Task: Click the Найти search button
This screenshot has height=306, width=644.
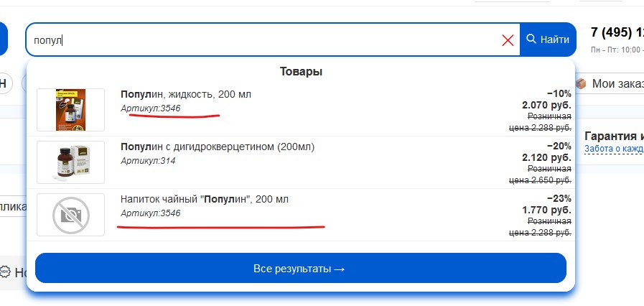Action: pyautogui.click(x=548, y=40)
